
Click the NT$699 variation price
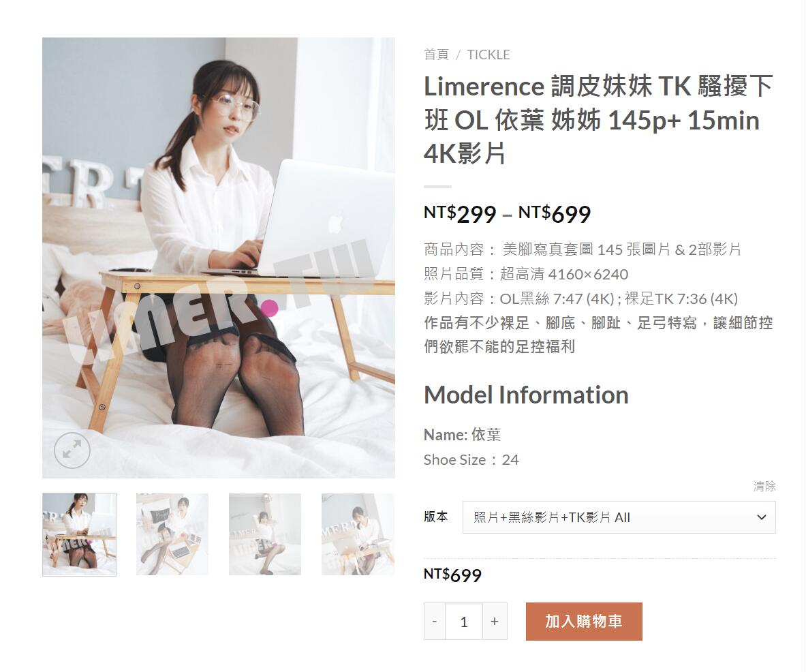click(x=452, y=575)
